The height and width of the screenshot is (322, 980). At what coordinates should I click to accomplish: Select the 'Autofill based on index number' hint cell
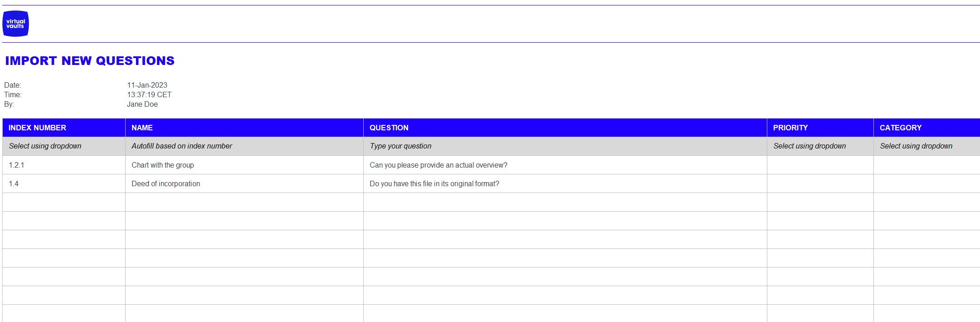[x=244, y=146]
